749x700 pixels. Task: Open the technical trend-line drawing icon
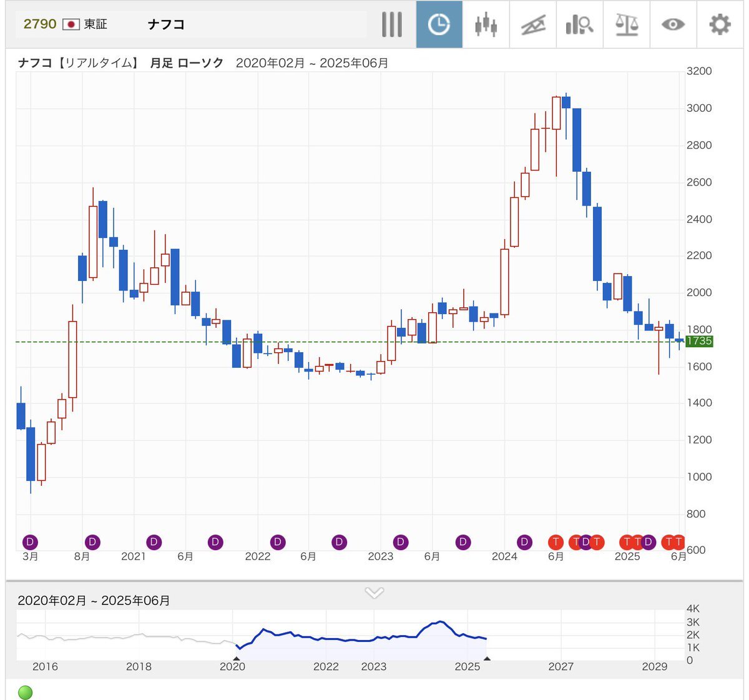(x=533, y=24)
